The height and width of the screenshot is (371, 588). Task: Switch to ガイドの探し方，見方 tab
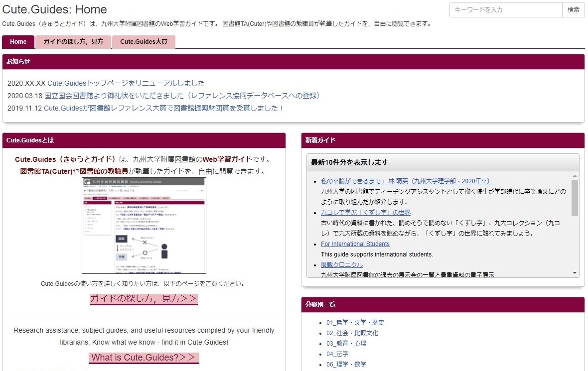73,42
